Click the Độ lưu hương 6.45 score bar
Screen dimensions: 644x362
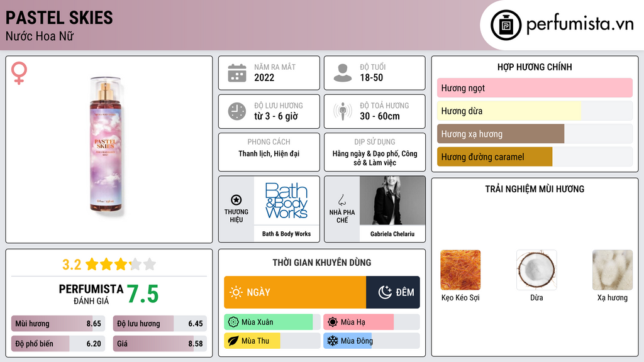click(x=160, y=324)
